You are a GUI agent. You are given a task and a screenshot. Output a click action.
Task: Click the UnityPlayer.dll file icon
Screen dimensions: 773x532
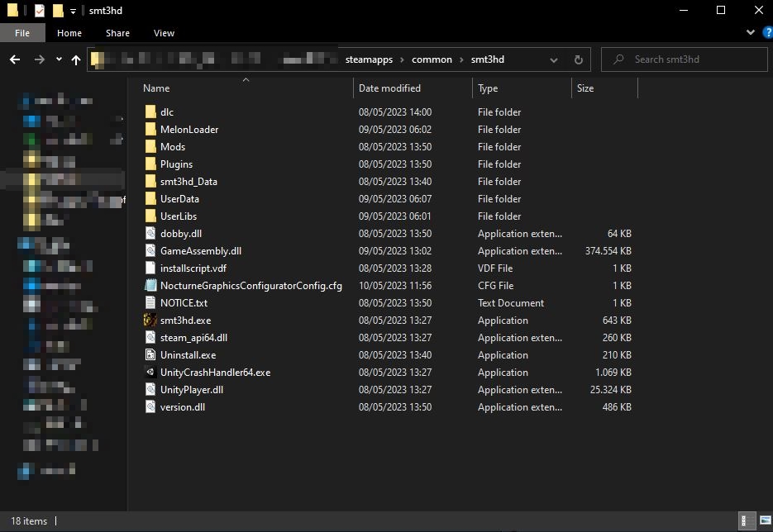coord(150,389)
